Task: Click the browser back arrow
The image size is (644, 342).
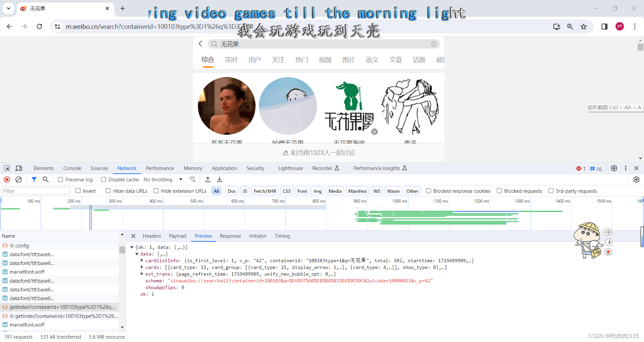Action: pos(9,26)
